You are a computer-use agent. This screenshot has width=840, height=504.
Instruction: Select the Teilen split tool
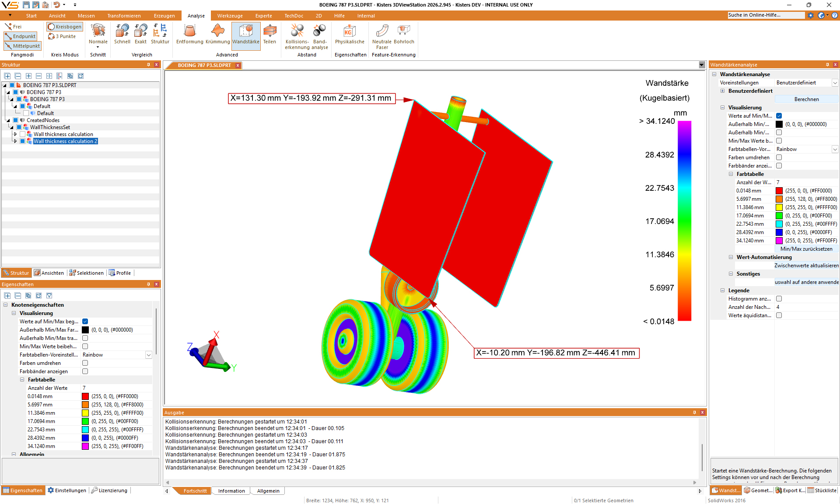click(269, 34)
